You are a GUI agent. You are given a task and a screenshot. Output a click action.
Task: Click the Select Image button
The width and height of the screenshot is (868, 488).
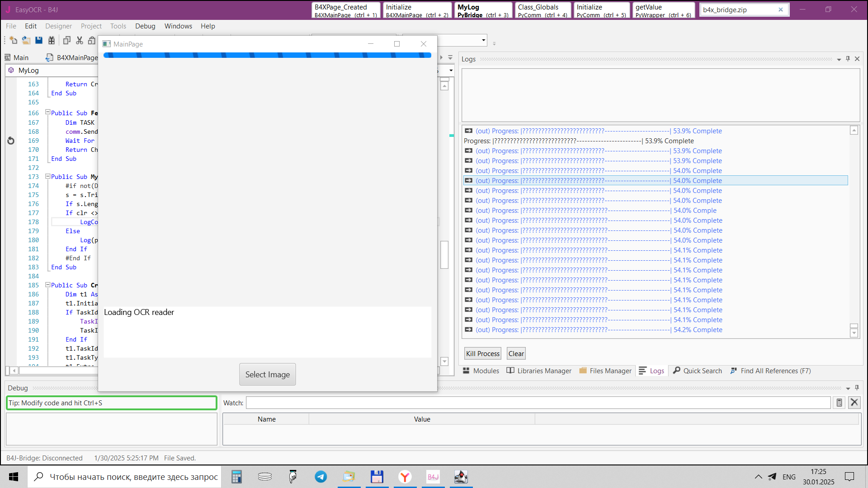click(267, 374)
